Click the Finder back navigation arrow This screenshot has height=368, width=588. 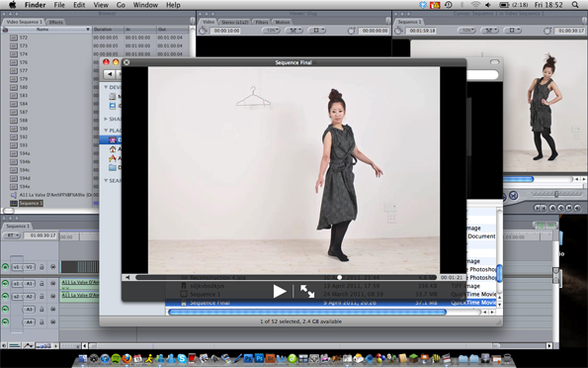point(110,74)
